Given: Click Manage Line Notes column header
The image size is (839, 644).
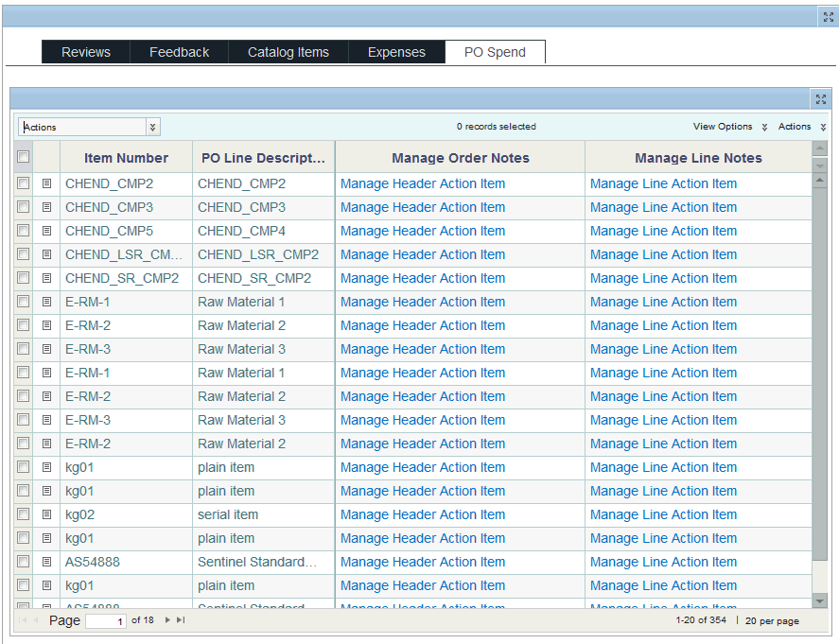Looking at the screenshot, I should pos(698,158).
